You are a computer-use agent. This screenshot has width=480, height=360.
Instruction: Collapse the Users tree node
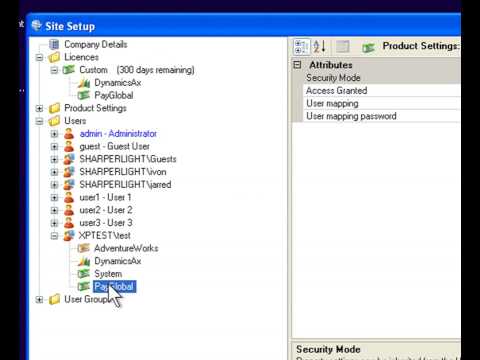pos(39,121)
